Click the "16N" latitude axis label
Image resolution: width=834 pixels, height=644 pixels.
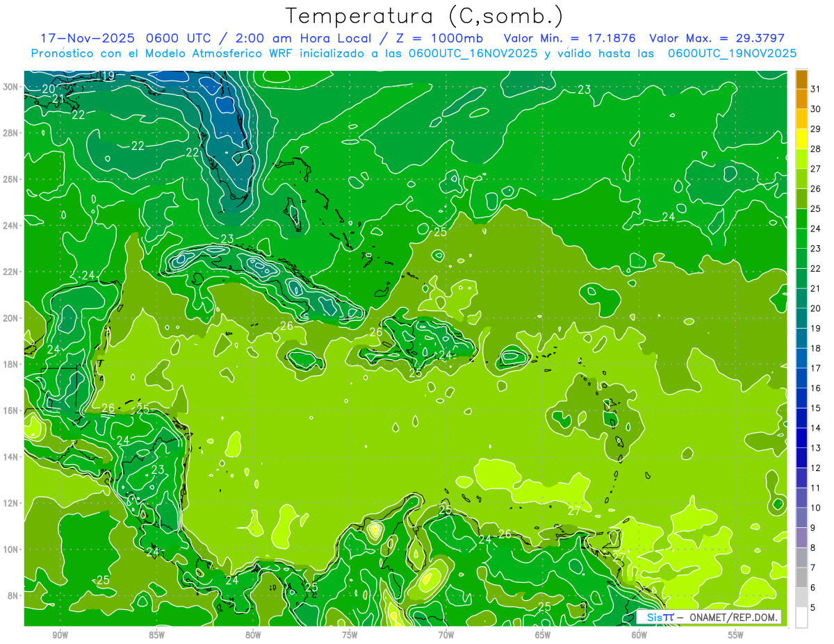coord(11,411)
